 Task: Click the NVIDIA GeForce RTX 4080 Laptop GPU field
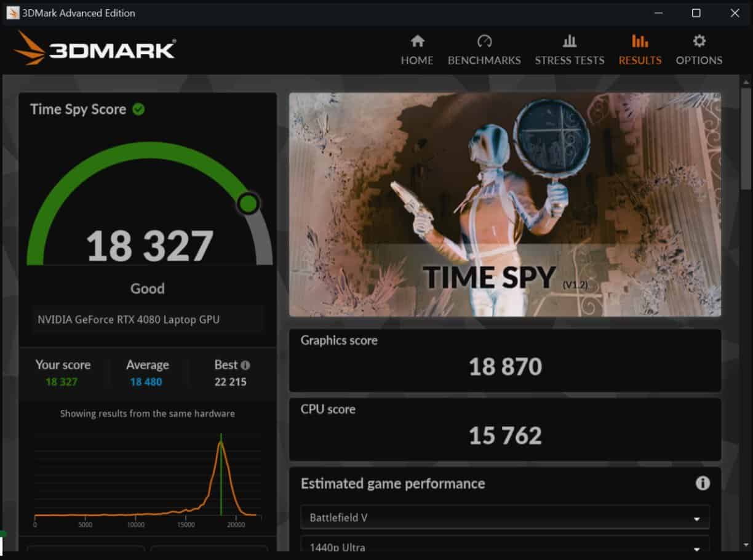(148, 319)
